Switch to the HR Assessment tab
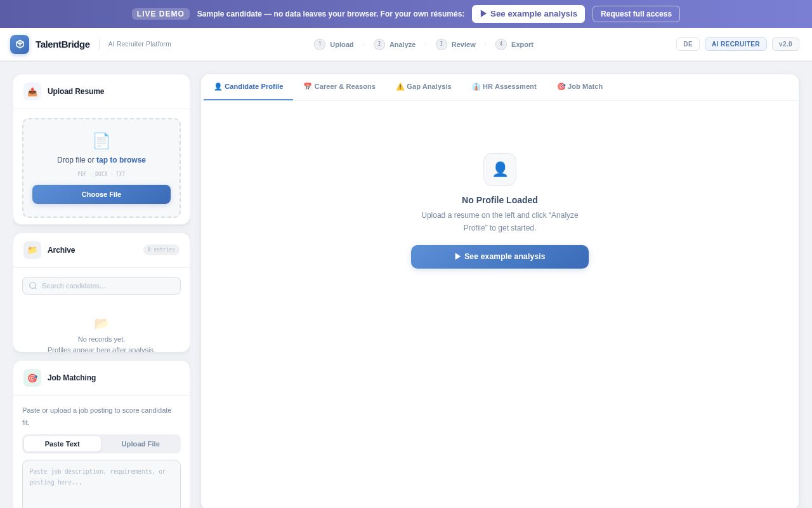The height and width of the screenshot is (508, 812). (x=504, y=87)
